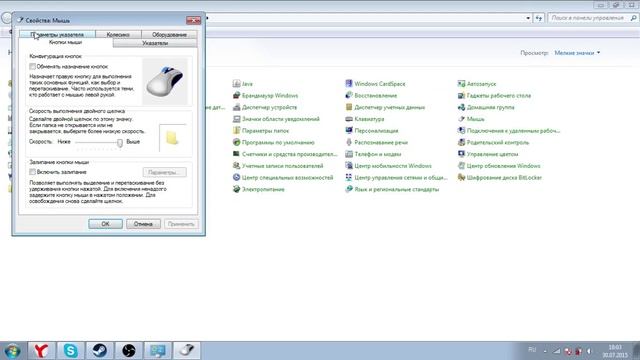The width and height of the screenshot is (640, 360).
Task: Refresh the control panel address bar
Action: 539,18
